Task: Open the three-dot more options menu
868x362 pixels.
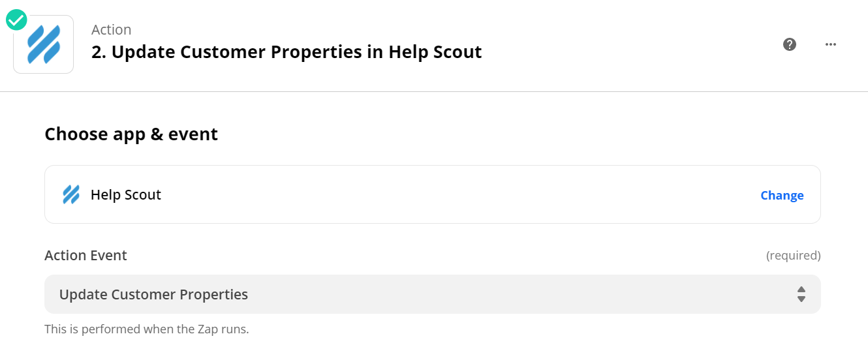Action: pos(831,44)
